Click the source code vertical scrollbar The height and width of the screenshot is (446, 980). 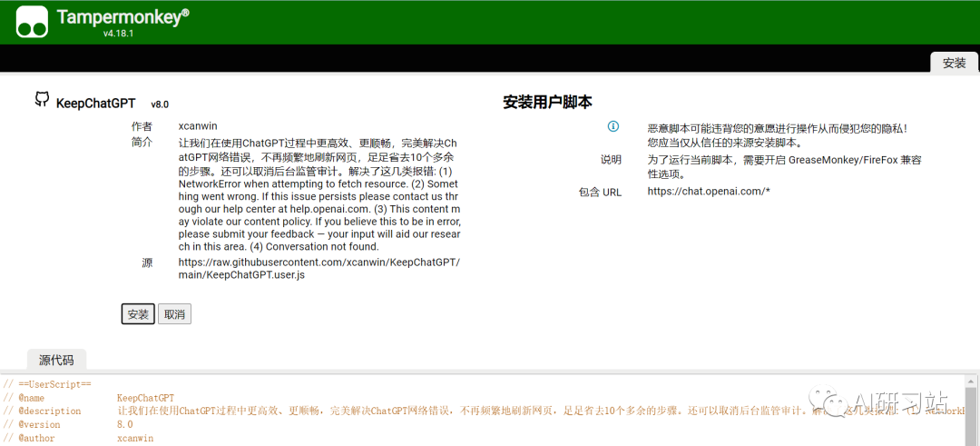[972, 411]
